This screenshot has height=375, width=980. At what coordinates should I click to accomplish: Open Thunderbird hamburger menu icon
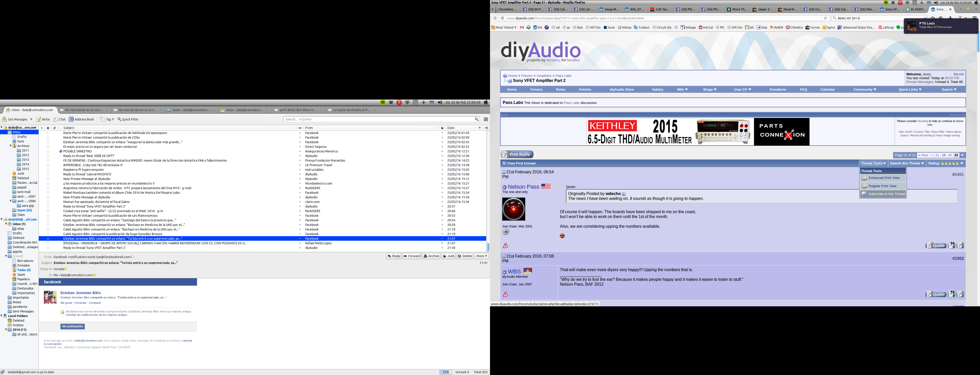click(486, 119)
